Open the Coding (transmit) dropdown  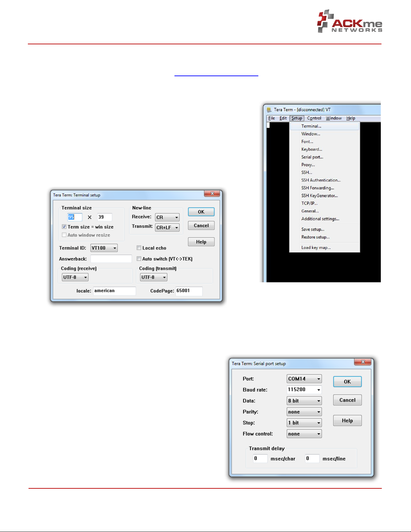click(153, 277)
